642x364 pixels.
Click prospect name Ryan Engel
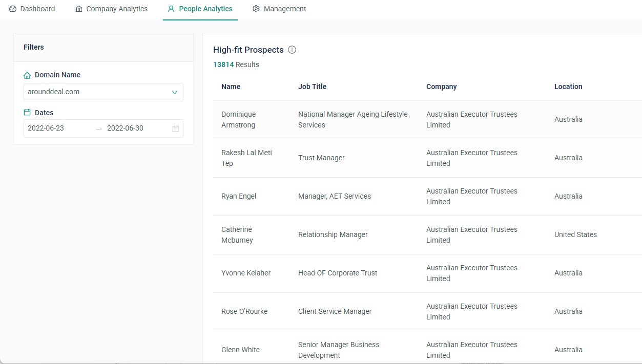[239, 196]
